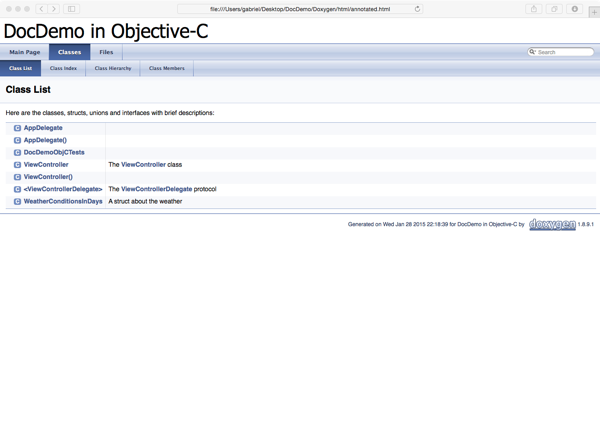Open the WeatherConditionsInDays struct link
The height and width of the screenshot is (430, 600).
(x=63, y=201)
